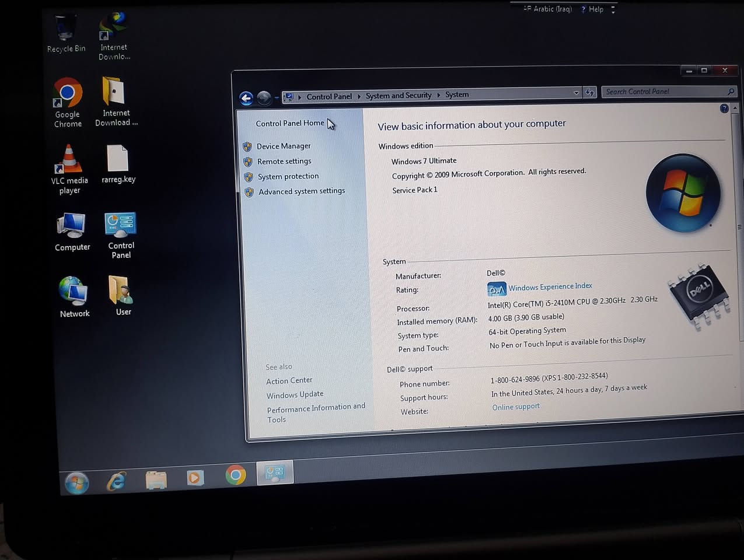Launch Internet Explorer from the taskbar

pyautogui.click(x=116, y=481)
